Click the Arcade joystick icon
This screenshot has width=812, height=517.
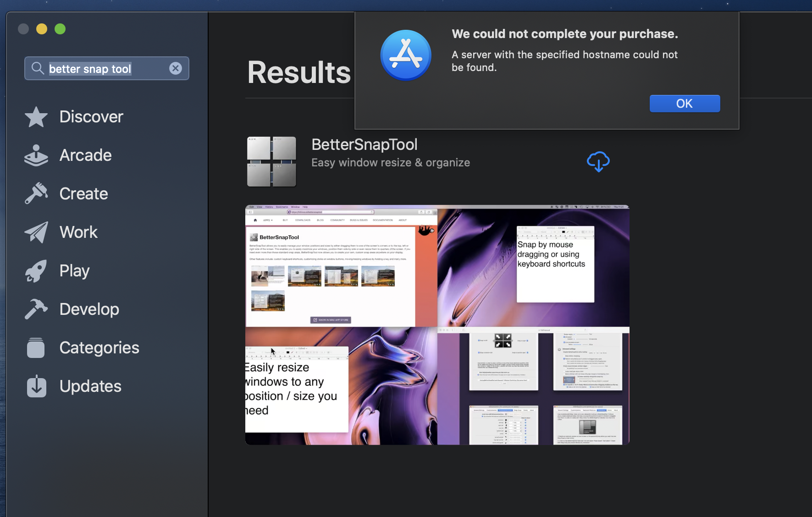click(36, 155)
